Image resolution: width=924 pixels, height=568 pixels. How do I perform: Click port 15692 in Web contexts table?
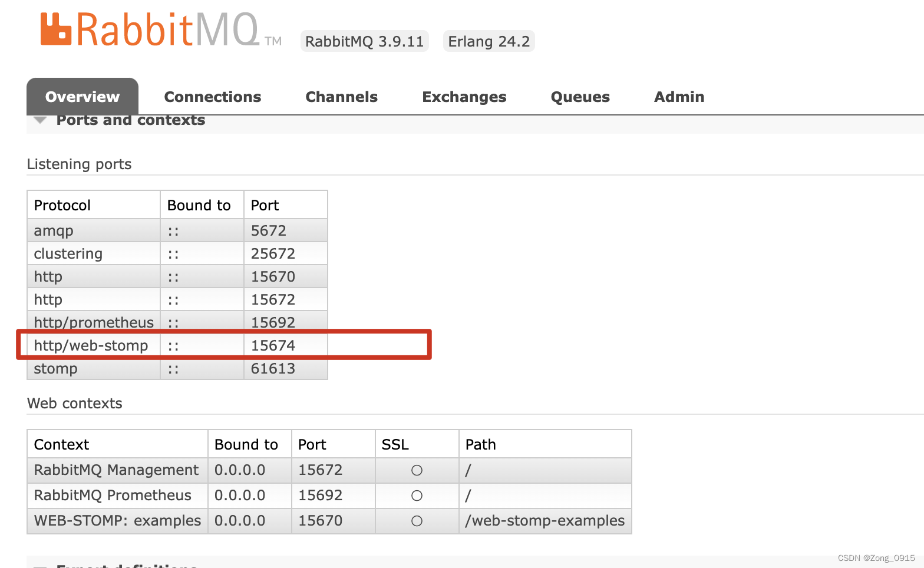click(x=320, y=496)
